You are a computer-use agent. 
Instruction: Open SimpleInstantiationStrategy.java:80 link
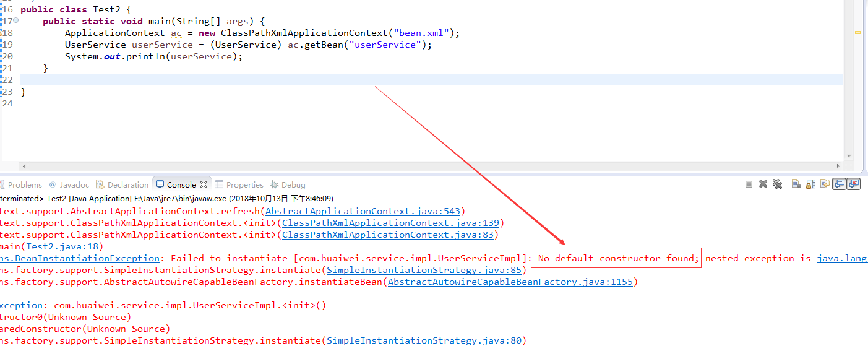point(424,340)
